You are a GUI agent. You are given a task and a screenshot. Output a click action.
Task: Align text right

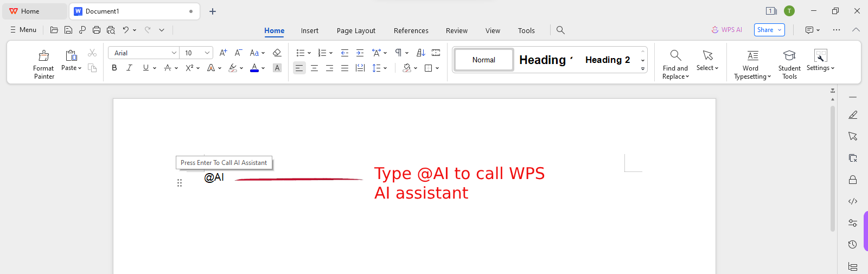coord(329,68)
